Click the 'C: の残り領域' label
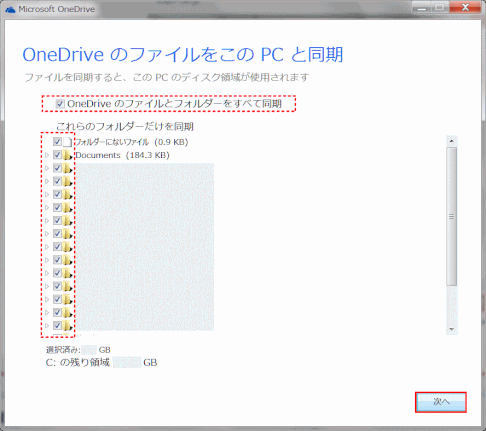The width and height of the screenshot is (486, 431). [x=78, y=362]
